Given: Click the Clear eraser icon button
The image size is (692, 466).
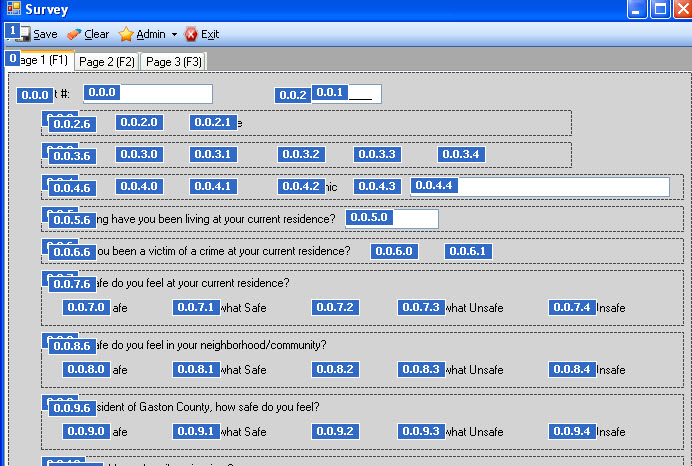Looking at the screenshot, I should (88, 34).
